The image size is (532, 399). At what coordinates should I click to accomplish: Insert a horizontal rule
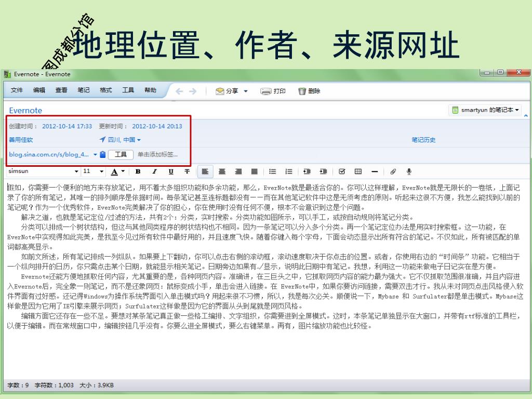[375, 171]
